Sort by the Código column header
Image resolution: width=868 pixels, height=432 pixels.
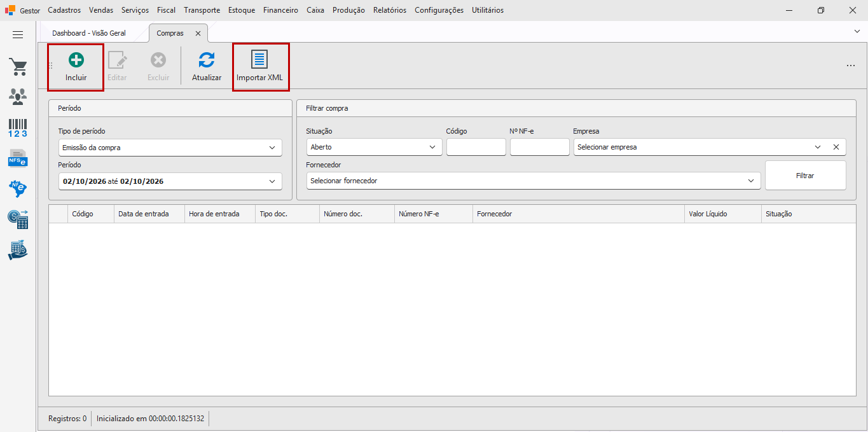[91, 214]
